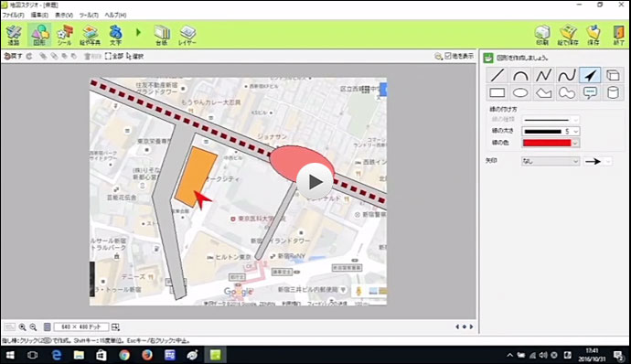Click the Shapes (図形) toolbar button
The width and height of the screenshot is (631, 364).
click(39, 35)
